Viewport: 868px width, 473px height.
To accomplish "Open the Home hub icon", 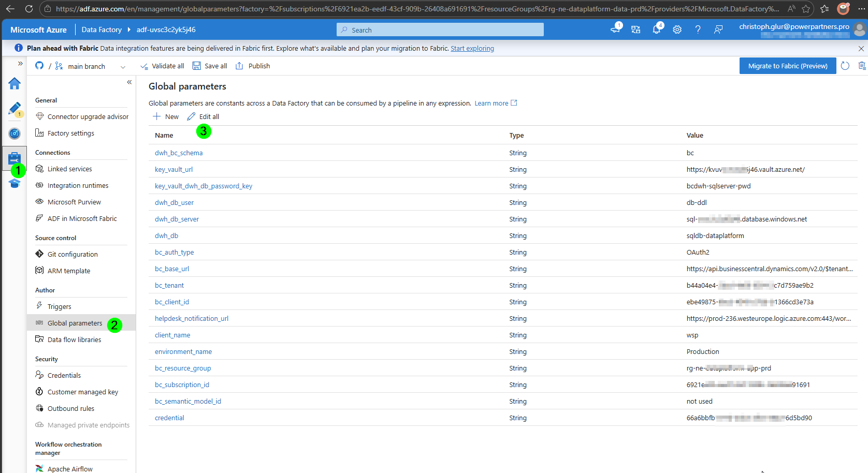I will point(15,83).
